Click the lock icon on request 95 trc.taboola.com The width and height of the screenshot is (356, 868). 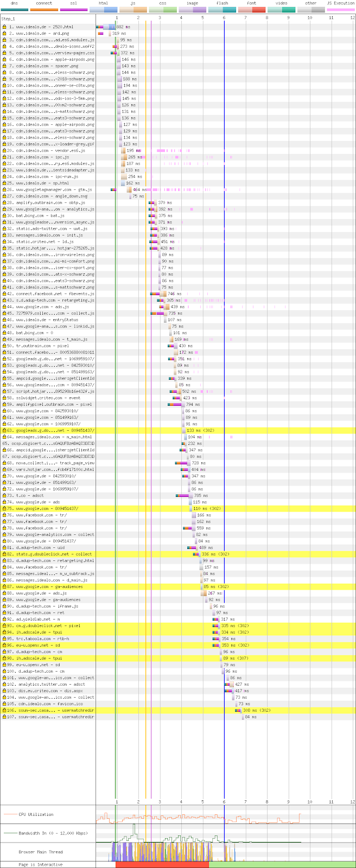click(4, 639)
